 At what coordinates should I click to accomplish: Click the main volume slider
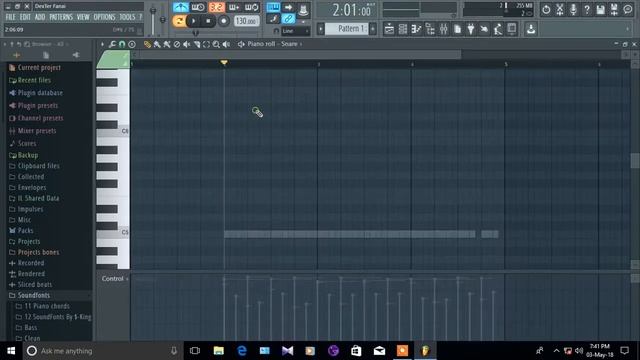[153, 20]
